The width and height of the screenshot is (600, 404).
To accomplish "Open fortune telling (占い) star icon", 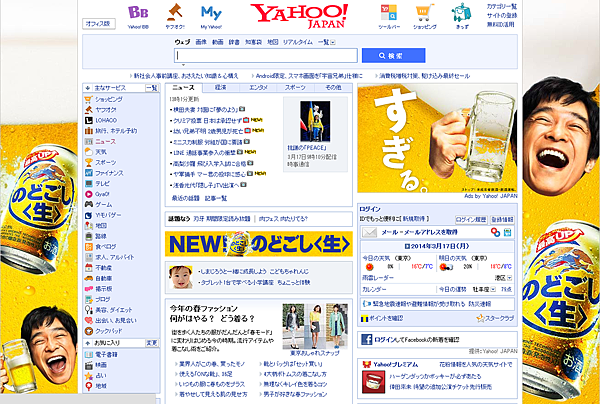I will click(89, 376).
